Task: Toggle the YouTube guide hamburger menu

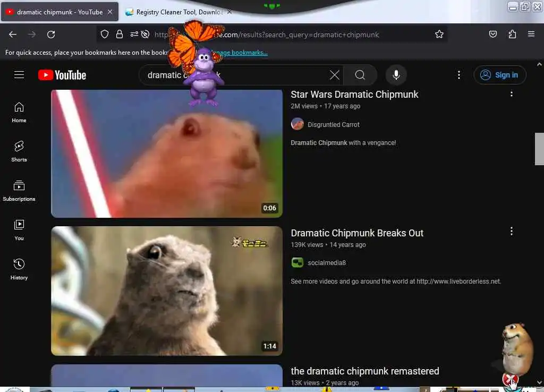Action: (x=19, y=74)
